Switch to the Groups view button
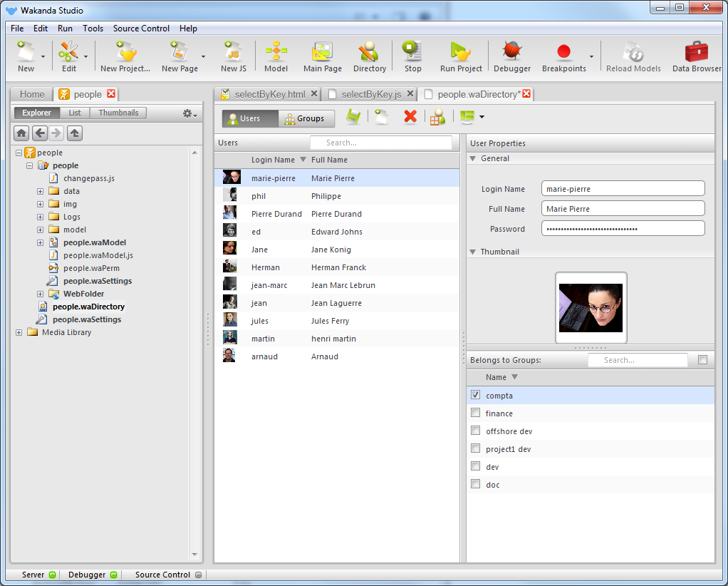The height and width of the screenshot is (586, 728). [x=305, y=118]
